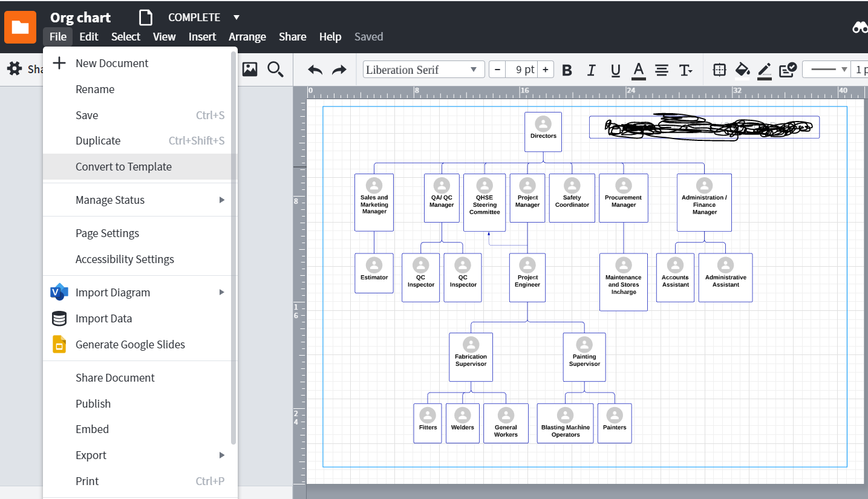Open text alignment options
Screen dimensions: 868x499
[x=662, y=70]
